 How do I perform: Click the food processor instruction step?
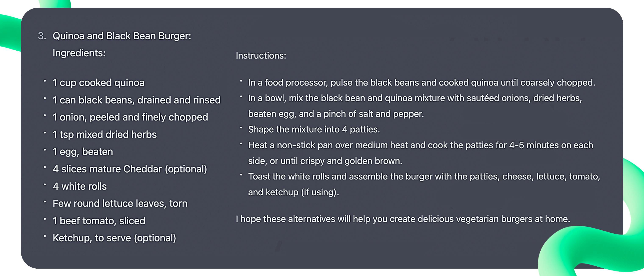point(422,82)
